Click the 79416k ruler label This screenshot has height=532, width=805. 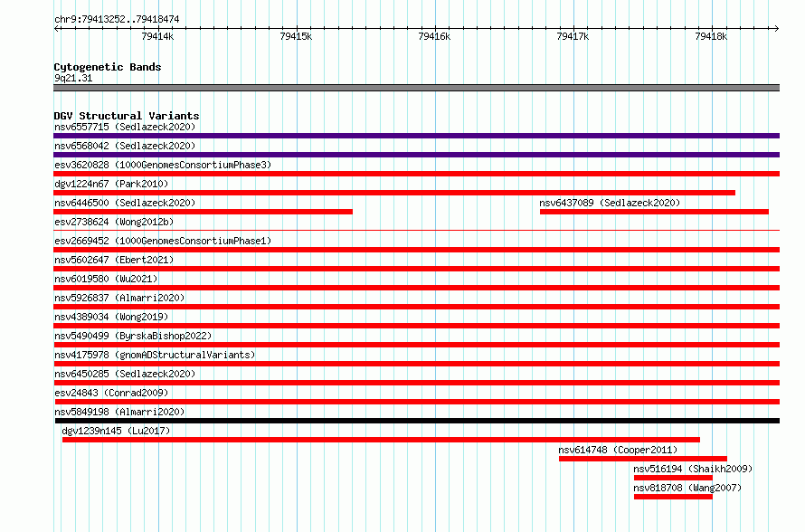click(434, 36)
